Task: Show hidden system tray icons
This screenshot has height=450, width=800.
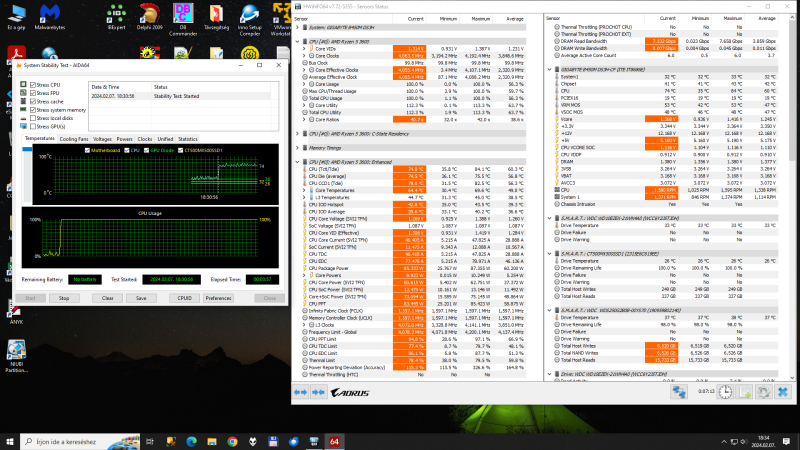Action: [723, 442]
